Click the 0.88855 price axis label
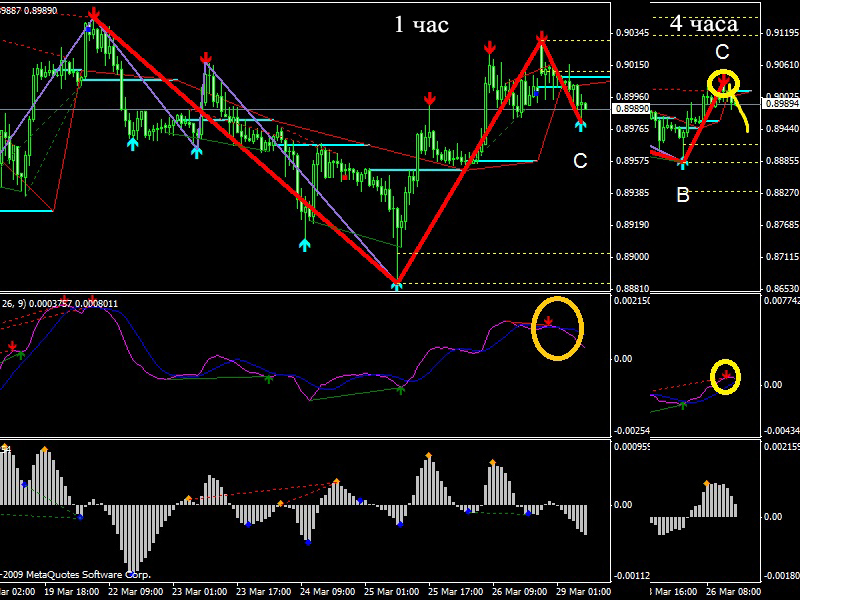Viewport: 864px width, 600px height. (x=782, y=161)
